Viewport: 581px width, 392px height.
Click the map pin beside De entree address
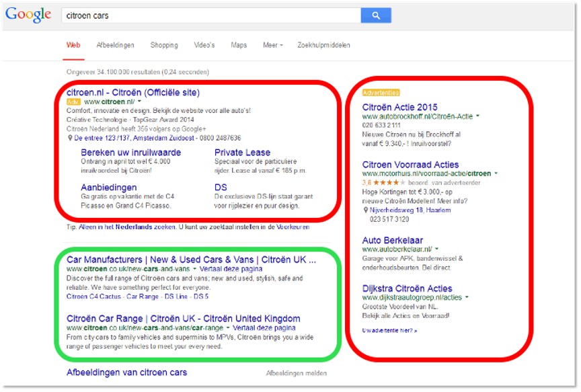70,137
